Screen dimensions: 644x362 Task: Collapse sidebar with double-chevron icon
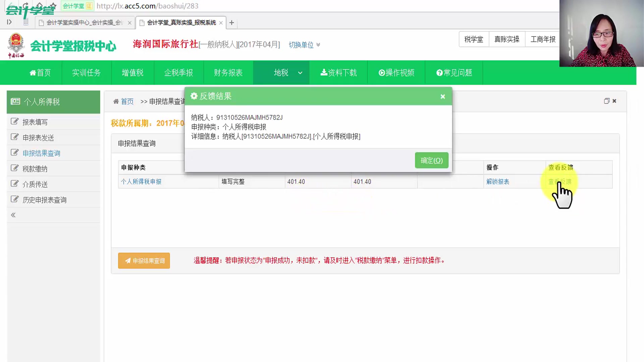13,215
